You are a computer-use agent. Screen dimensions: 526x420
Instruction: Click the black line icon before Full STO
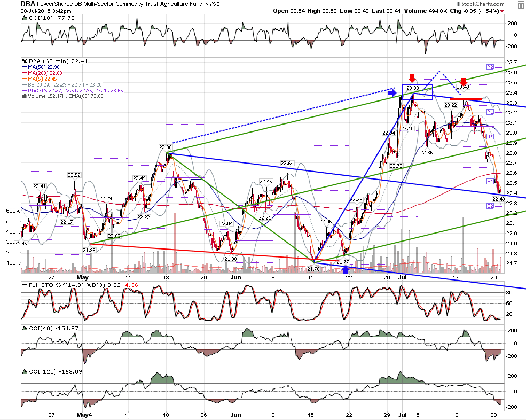point(25,285)
